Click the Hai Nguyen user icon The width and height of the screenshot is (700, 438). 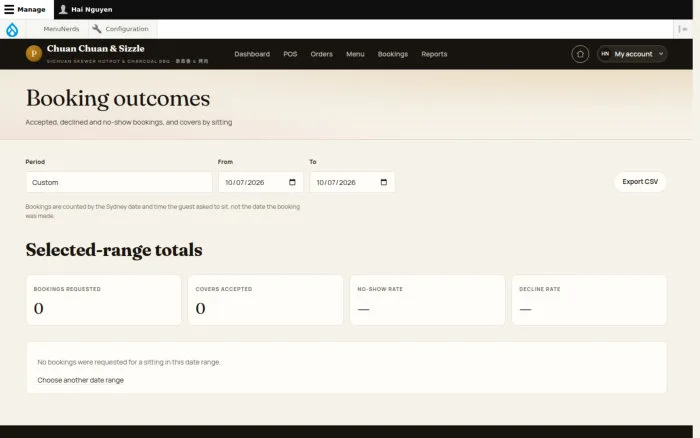[63, 9]
